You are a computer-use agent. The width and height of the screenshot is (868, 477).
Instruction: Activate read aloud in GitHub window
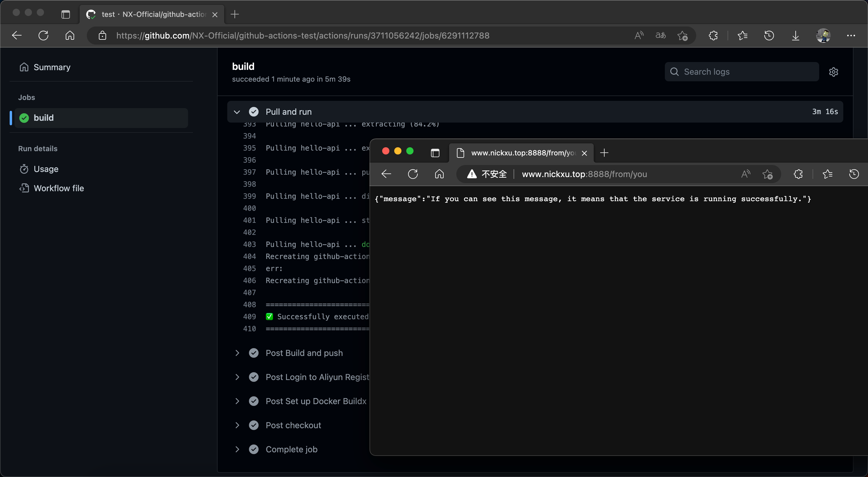(x=639, y=35)
